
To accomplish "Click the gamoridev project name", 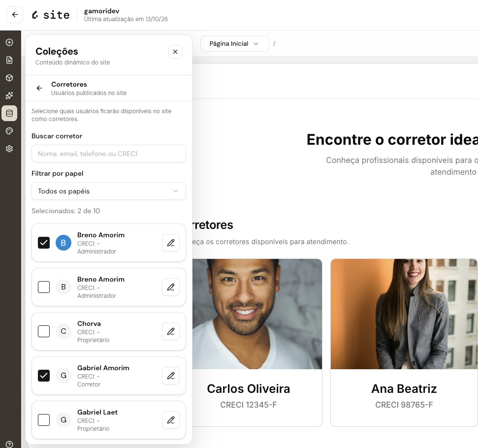I will pos(101,11).
